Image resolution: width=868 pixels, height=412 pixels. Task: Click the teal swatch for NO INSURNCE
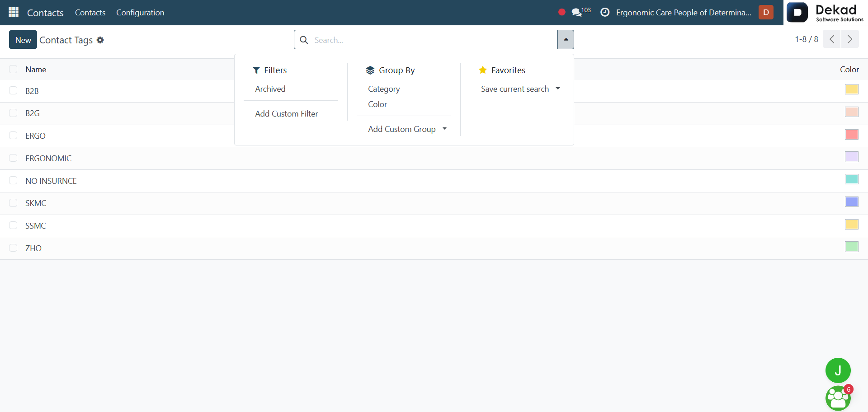852,179
